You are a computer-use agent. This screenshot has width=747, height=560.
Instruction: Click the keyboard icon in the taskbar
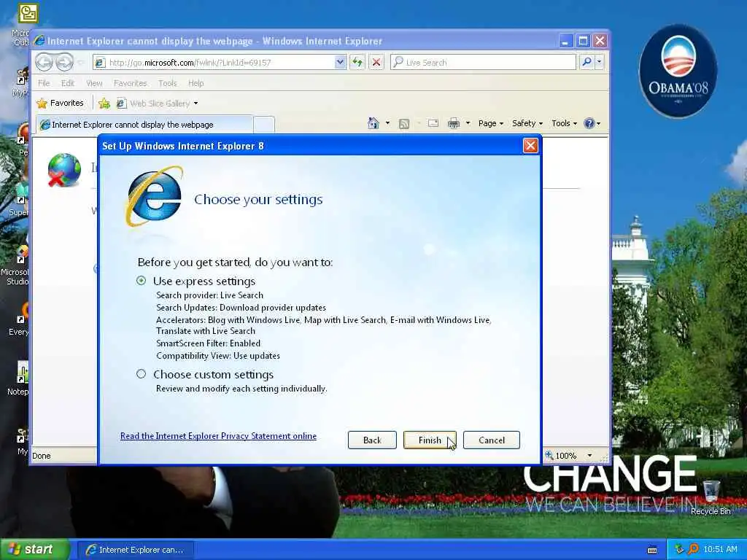point(652,550)
